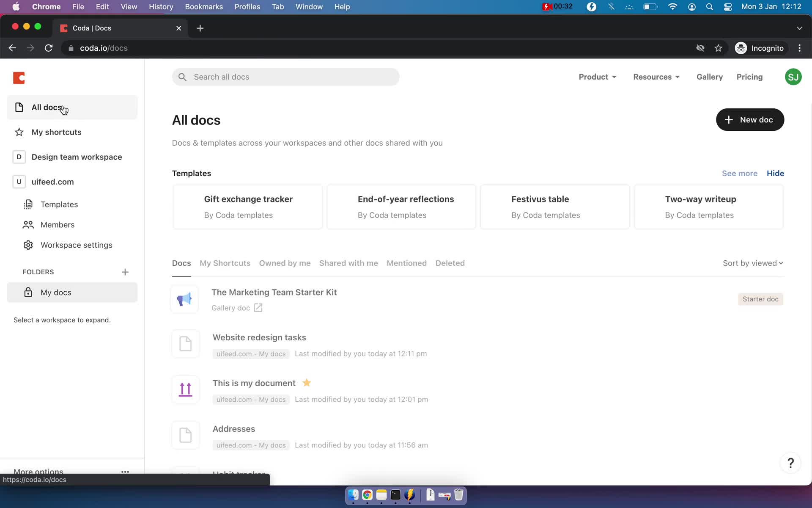This screenshot has height=508, width=812.
Task: Select uifeed.com workspace
Action: pos(72,182)
